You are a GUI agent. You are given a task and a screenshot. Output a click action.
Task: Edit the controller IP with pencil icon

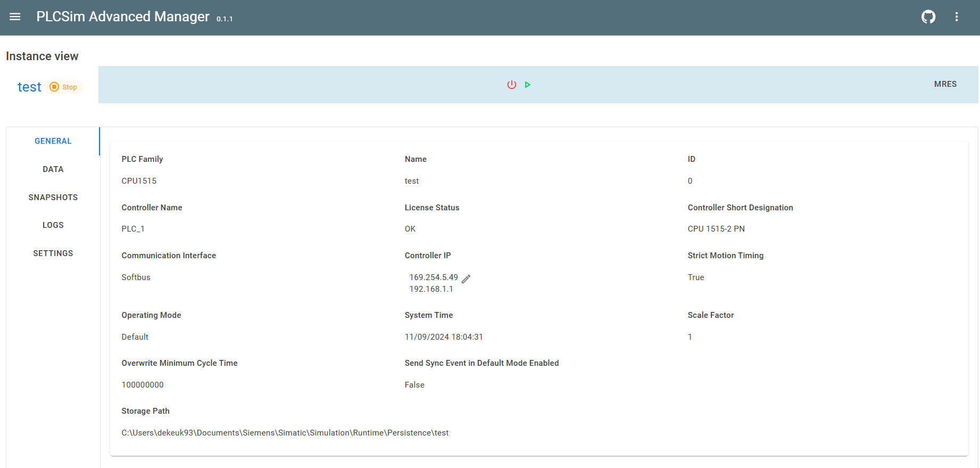pyautogui.click(x=466, y=279)
